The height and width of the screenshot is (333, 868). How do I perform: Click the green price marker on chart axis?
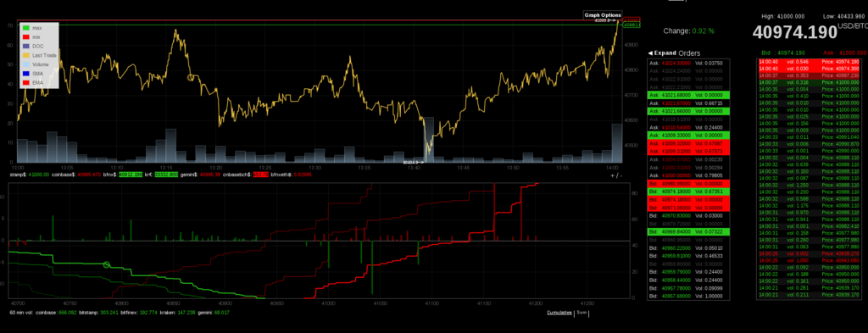click(x=632, y=25)
